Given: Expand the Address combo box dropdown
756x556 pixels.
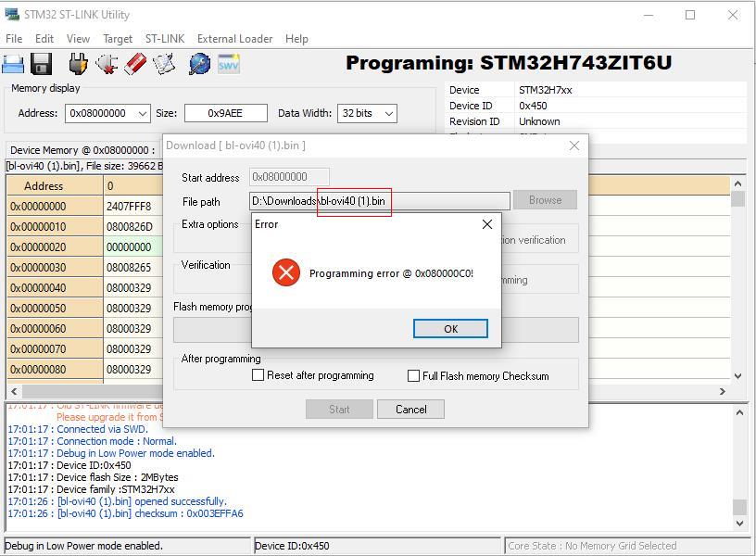Looking at the screenshot, I should point(143,113).
